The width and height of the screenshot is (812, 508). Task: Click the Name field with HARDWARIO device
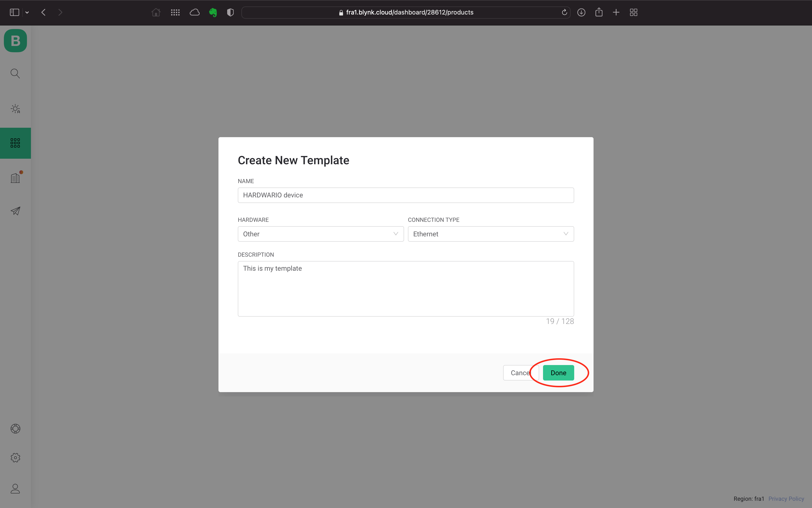[x=406, y=195]
